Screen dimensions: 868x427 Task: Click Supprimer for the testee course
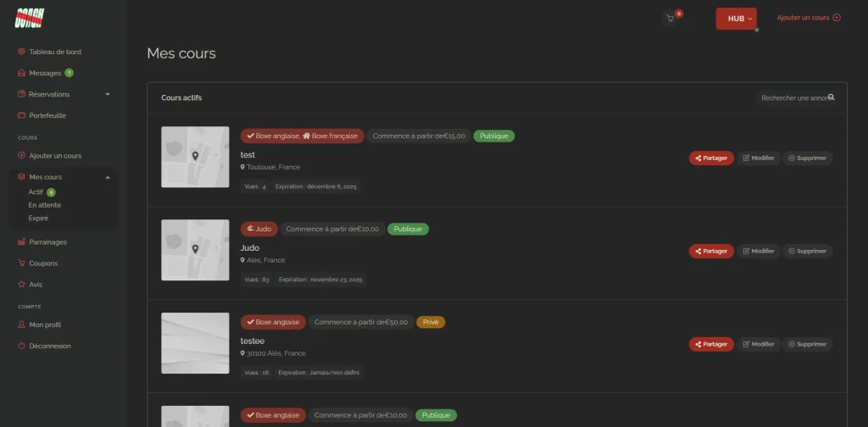[x=807, y=344]
